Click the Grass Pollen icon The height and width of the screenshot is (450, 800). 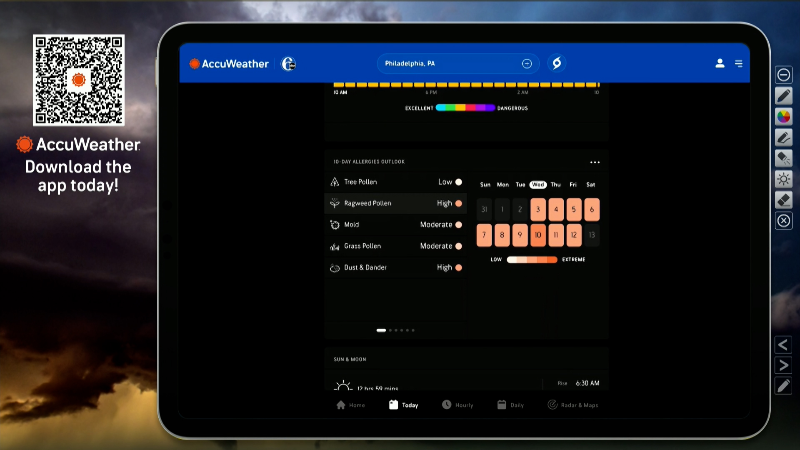(x=335, y=246)
